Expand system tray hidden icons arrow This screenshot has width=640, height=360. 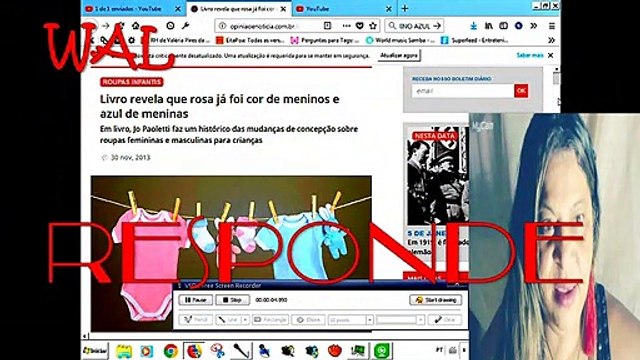pos(464,351)
